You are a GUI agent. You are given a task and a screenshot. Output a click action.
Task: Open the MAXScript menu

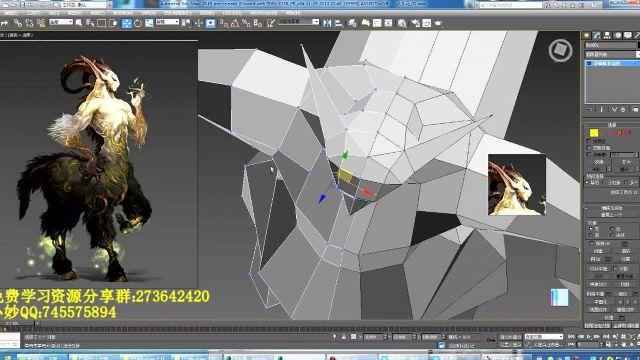coord(263,13)
